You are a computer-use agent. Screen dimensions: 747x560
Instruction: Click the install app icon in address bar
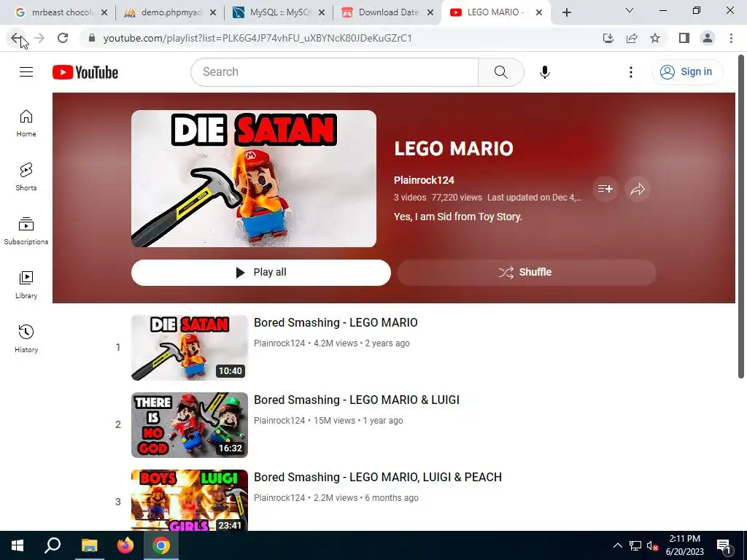(608, 38)
